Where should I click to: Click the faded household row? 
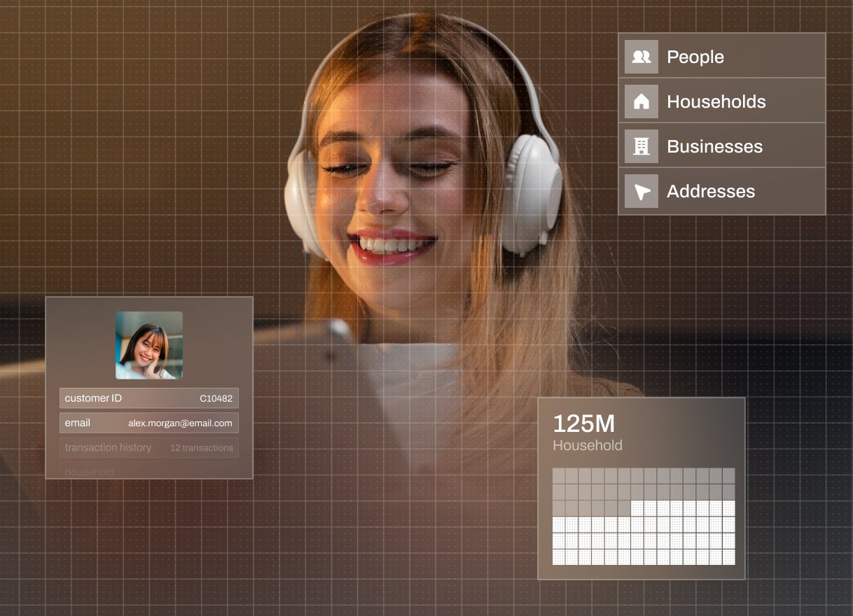click(149, 470)
